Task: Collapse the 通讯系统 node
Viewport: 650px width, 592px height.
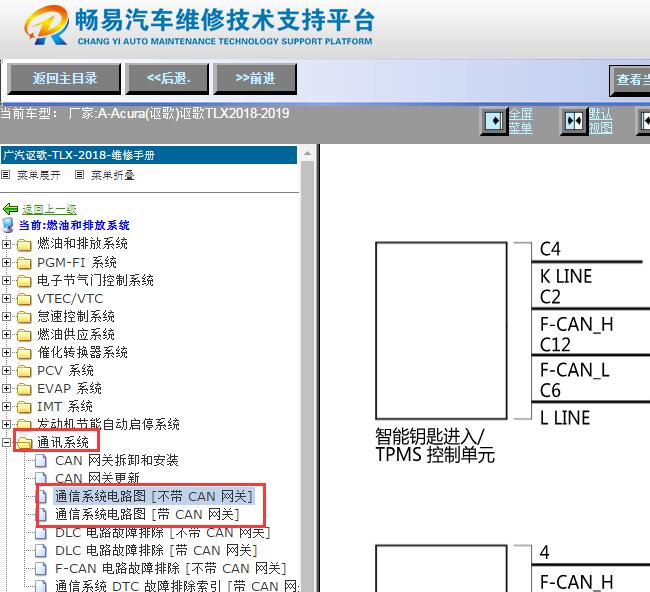Action: coord(6,442)
